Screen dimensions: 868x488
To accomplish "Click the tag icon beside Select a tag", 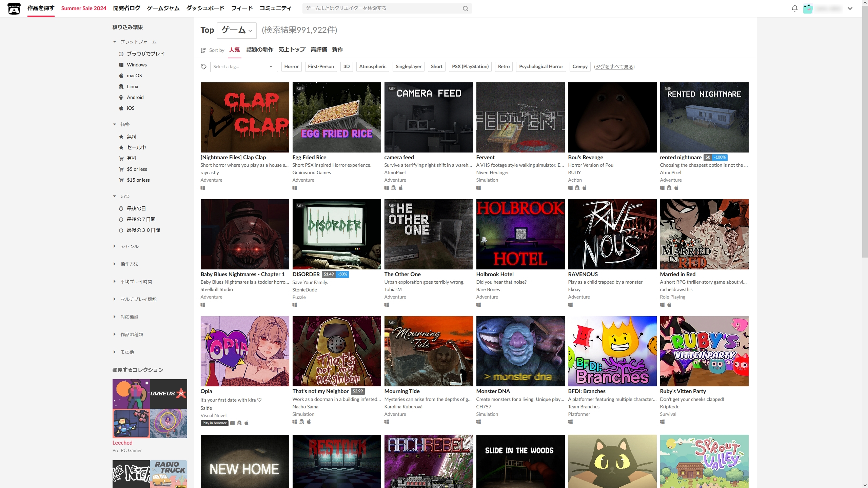I will tap(203, 67).
